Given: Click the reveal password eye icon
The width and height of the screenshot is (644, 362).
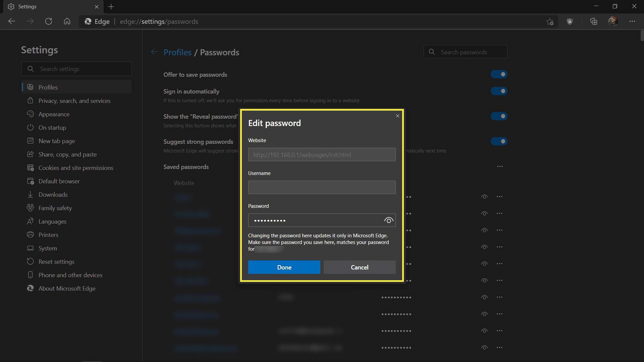Looking at the screenshot, I should coord(388,220).
